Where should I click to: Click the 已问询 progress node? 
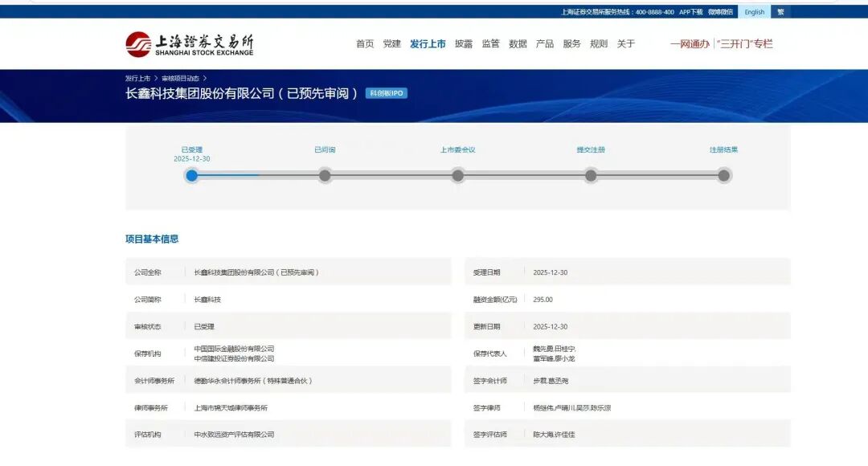pos(325,174)
